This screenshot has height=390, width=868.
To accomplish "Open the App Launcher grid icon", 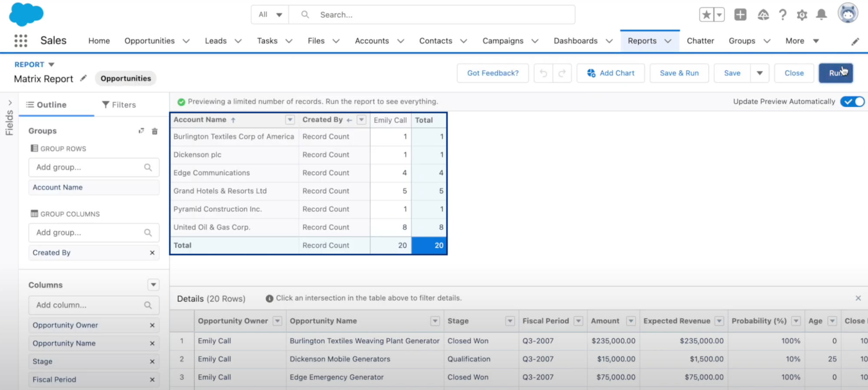I will click(x=21, y=41).
